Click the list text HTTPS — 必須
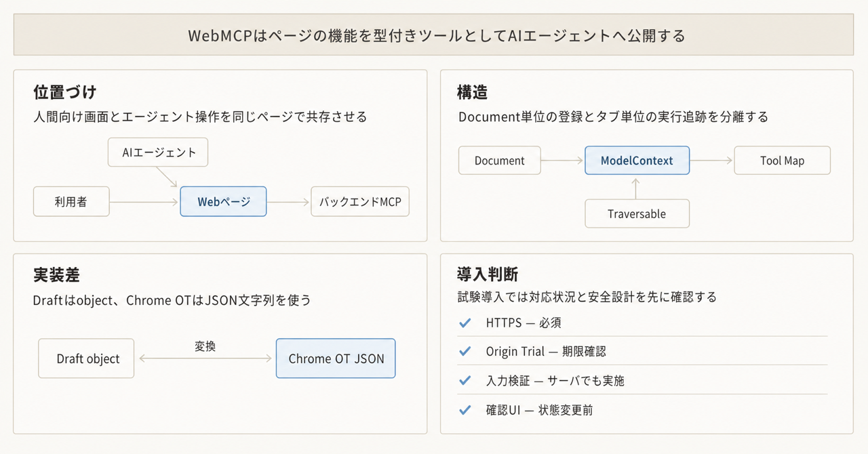 point(524,323)
